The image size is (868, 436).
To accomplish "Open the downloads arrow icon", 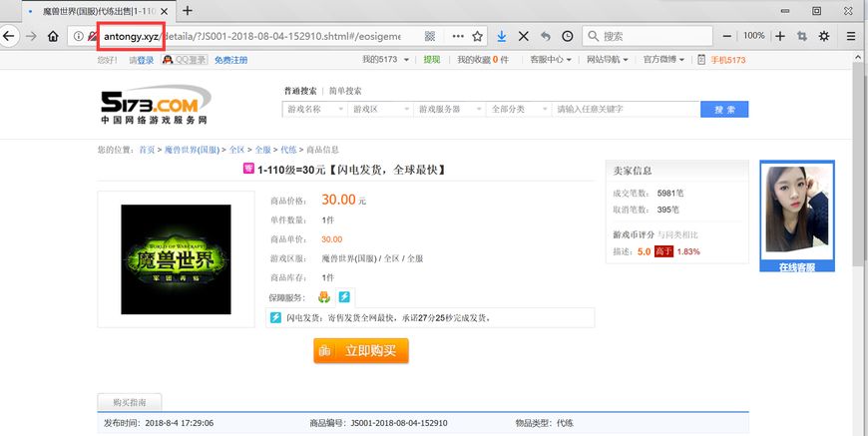I will (x=502, y=36).
